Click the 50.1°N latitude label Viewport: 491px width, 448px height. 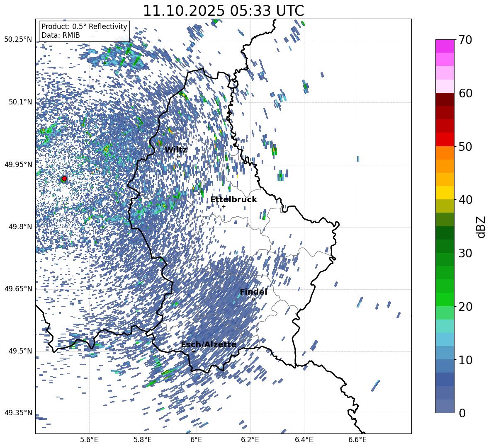tap(21, 102)
